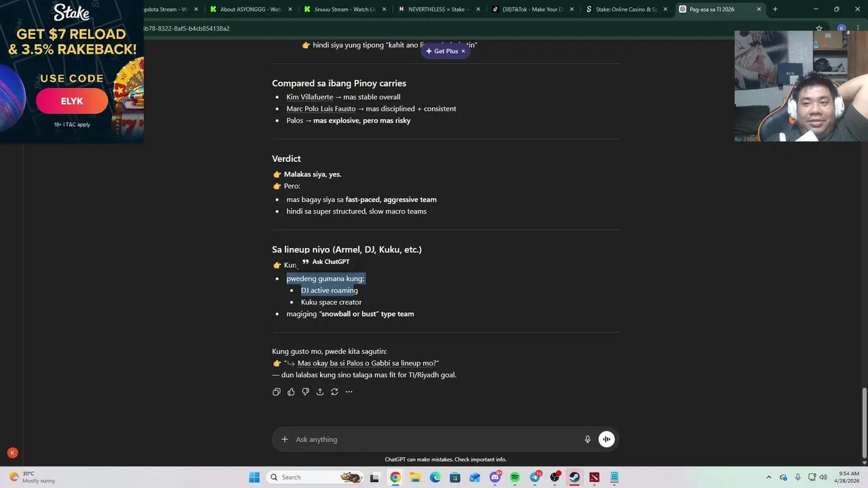868x488 pixels.
Task: Launch Microsoft Edge from the taskbar
Action: pos(435,477)
